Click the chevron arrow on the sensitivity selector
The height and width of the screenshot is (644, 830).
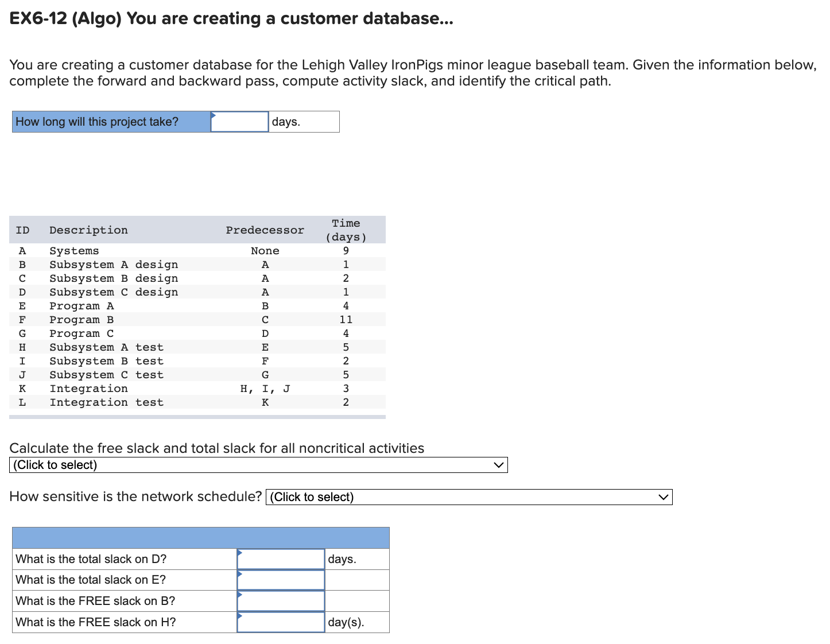tap(663, 497)
